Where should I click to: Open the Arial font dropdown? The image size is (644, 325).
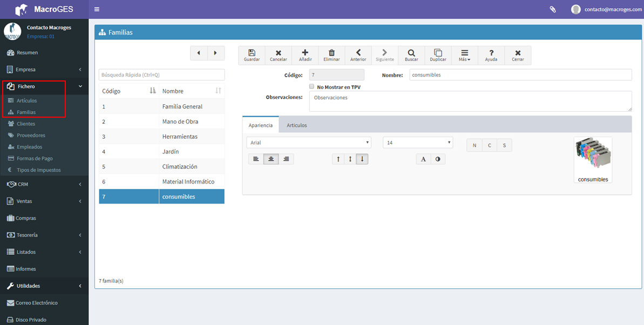309,143
